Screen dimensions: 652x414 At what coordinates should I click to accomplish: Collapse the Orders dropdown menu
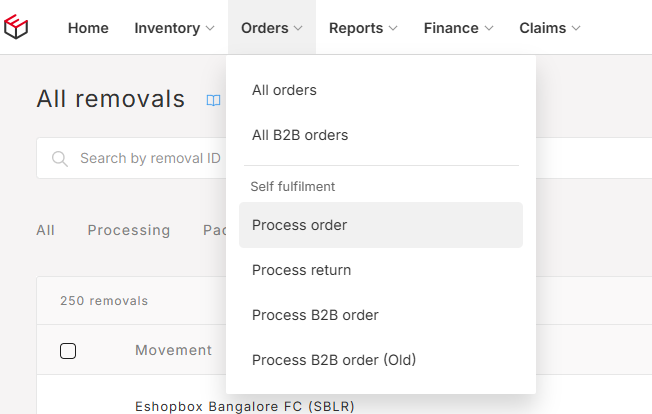pyautogui.click(x=272, y=28)
